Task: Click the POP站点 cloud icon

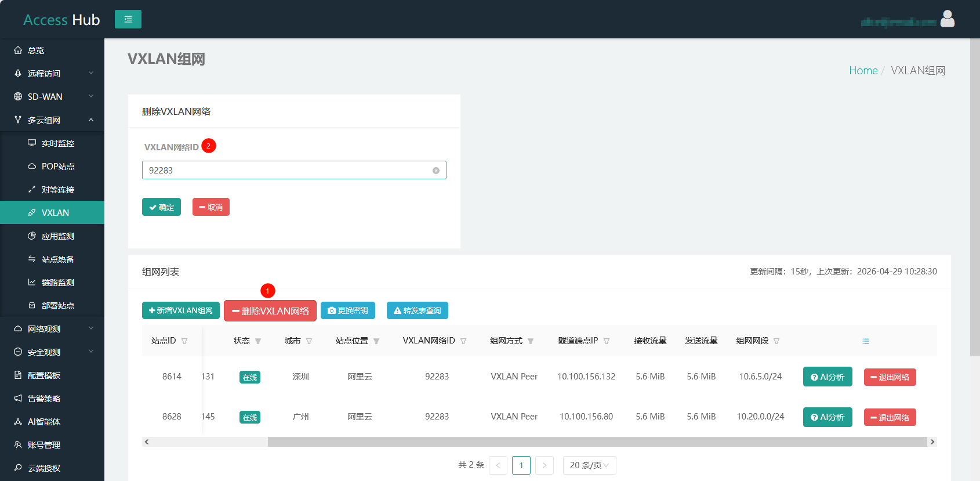Action: point(32,167)
